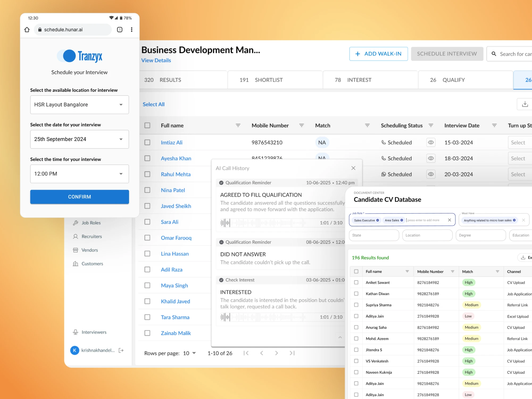This screenshot has height=399, width=532.
Task: Open the 12:00 PM time dropdown
Action: pyautogui.click(x=80, y=174)
